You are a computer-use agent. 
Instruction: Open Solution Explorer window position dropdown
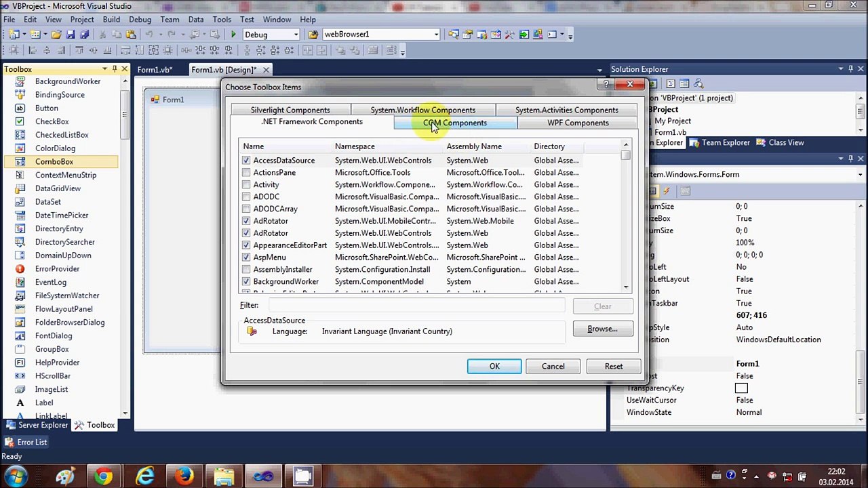point(841,69)
